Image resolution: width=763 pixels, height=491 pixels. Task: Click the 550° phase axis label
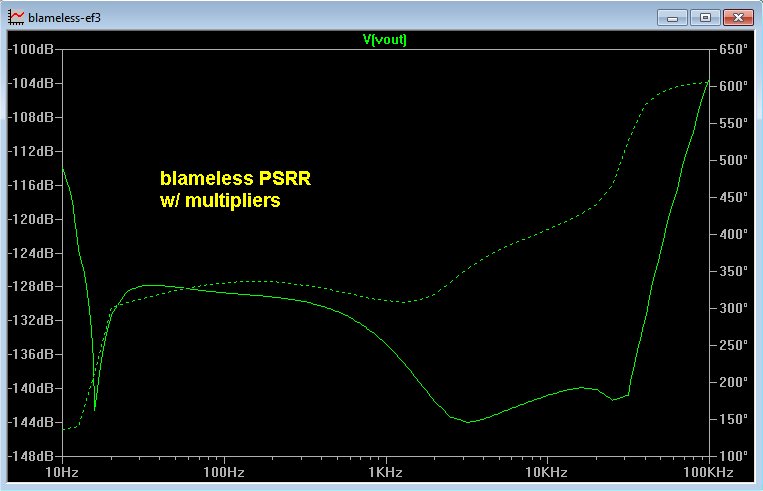[x=733, y=124]
